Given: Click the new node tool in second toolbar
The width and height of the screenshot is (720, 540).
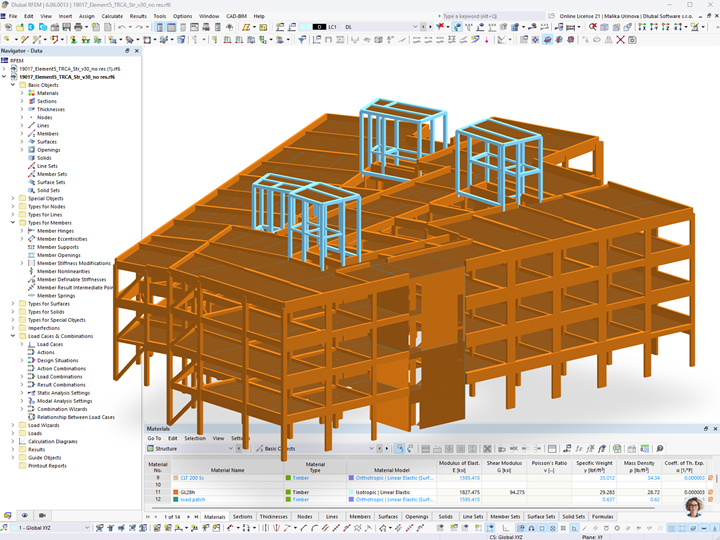Looking at the screenshot, I should (x=8, y=40).
